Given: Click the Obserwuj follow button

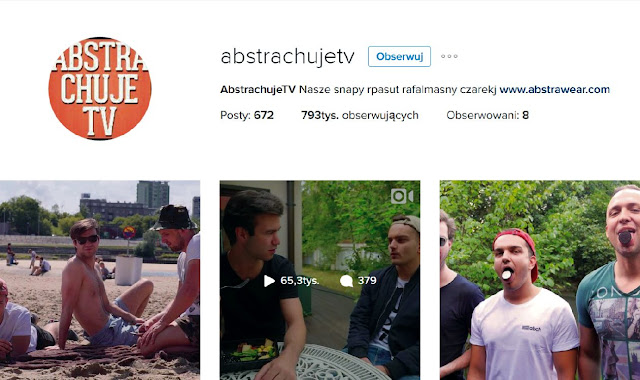Looking at the screenshot, I should point(399,56).
